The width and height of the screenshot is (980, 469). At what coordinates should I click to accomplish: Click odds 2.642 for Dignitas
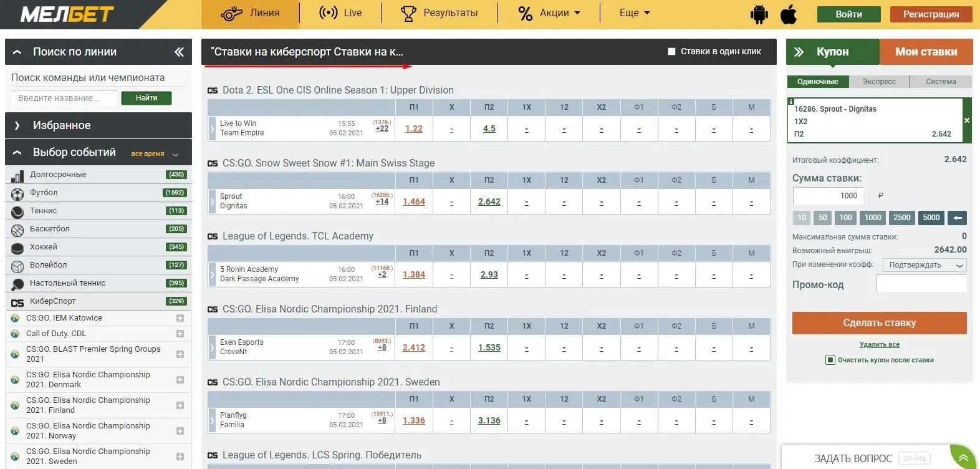coord(489,201)
